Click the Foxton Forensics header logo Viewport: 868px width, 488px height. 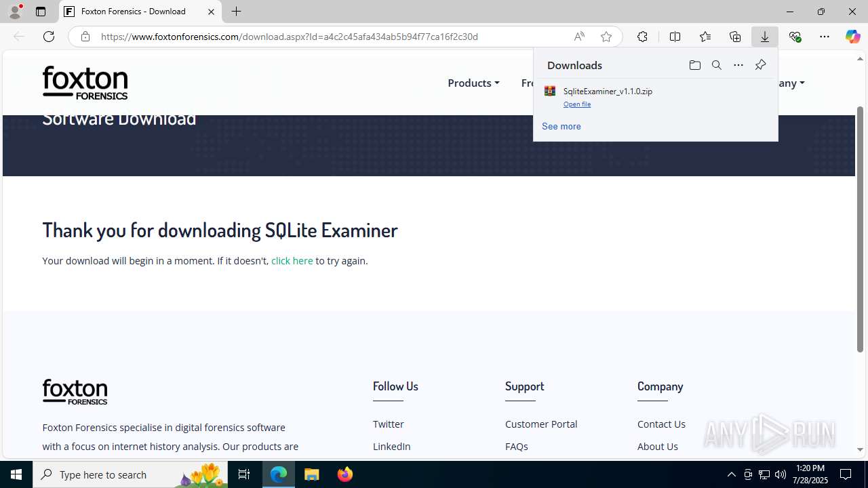(85, 83)
